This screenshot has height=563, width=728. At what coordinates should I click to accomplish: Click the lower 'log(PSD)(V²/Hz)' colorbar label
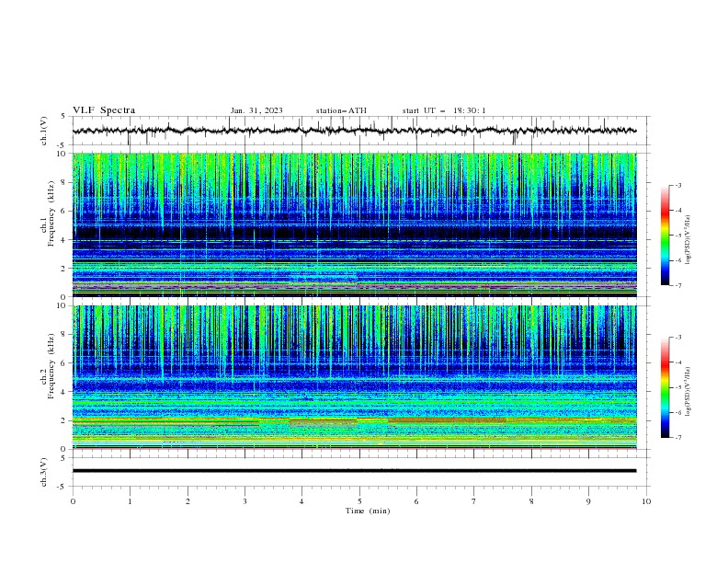pyautogui.click(x=688, y=392)
